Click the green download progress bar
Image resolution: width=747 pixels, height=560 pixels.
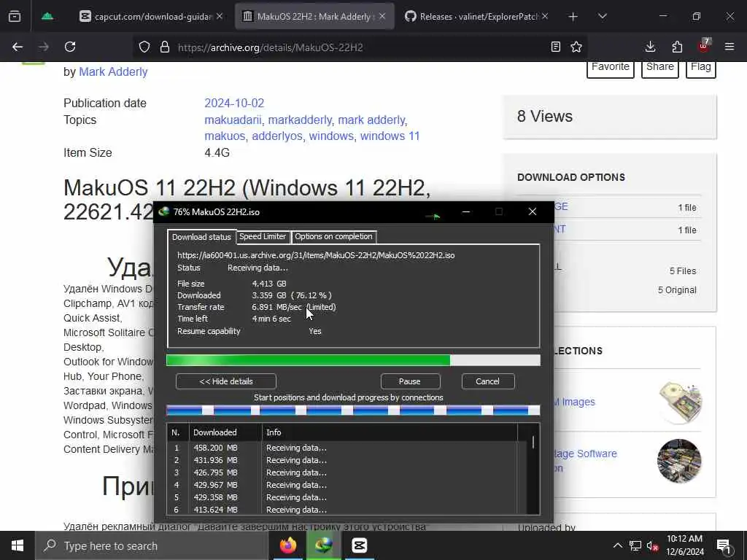[354, 360]
